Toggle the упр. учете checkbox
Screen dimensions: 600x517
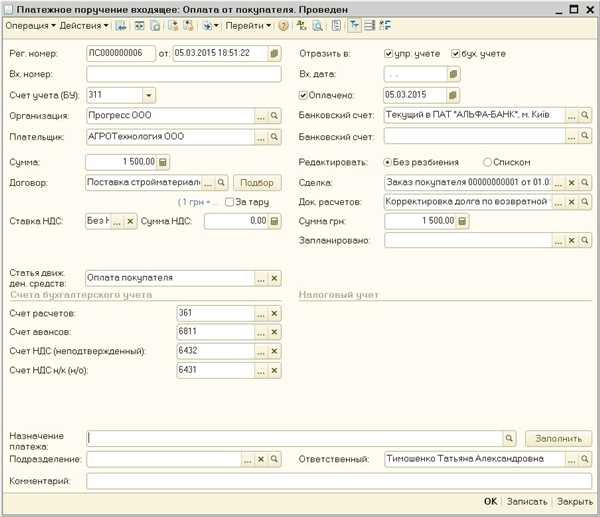388,54
